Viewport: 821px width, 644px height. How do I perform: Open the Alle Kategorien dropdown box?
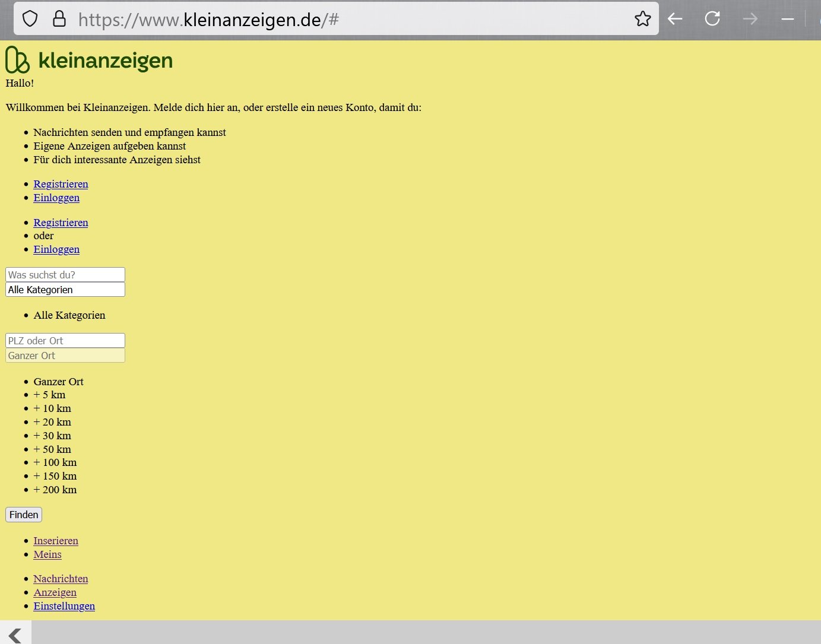tap(65, 290)
